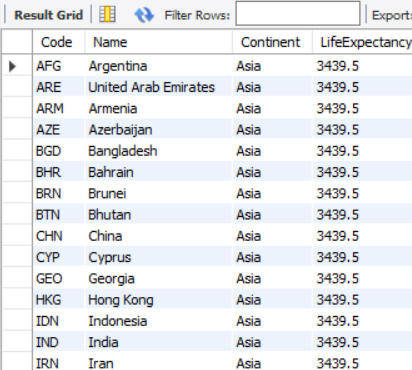
Task: Select the India name cell
Action: pyautogui.click(x=158, y=342)
